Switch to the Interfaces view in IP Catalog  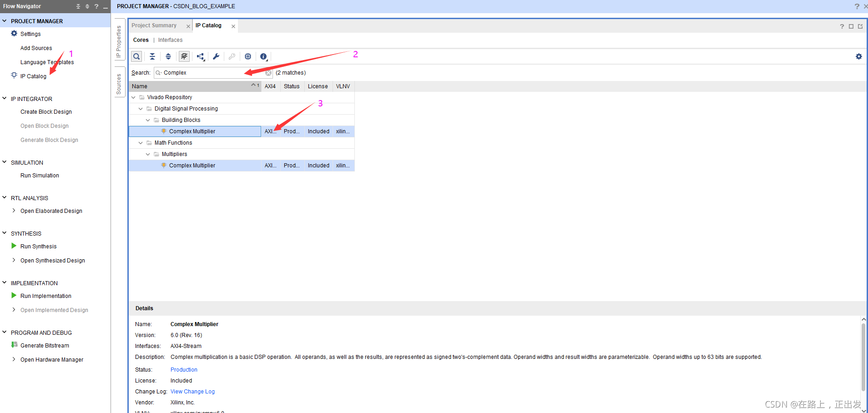point(170,40)
